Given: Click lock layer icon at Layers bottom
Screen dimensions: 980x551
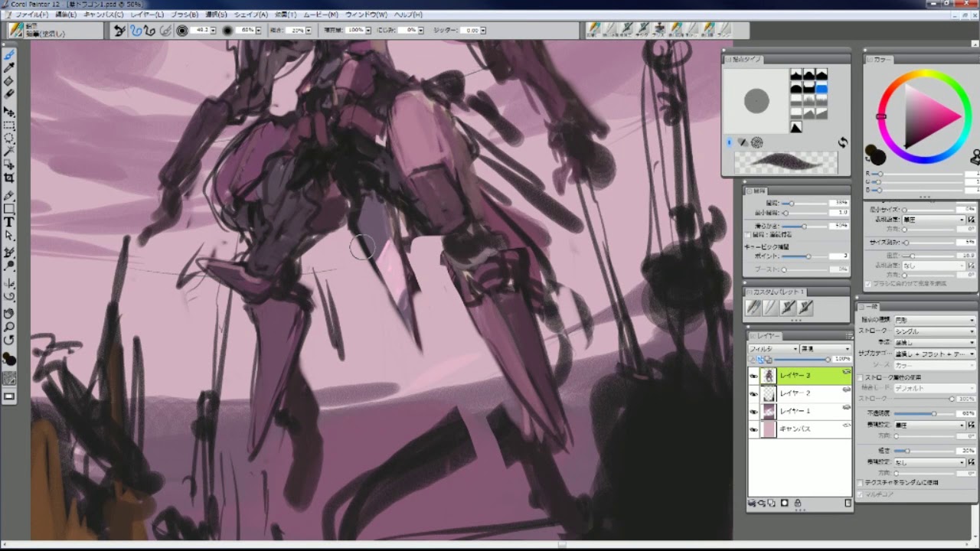Looking at the screenshot, I should (x=798, y=503).
